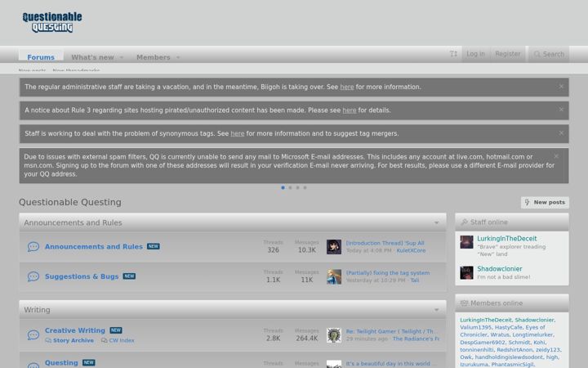Screen dimensions: 588x368
Task: Open Shadowclonier's staff avatar
Action: pyautogui.click(x=466, y=272)
